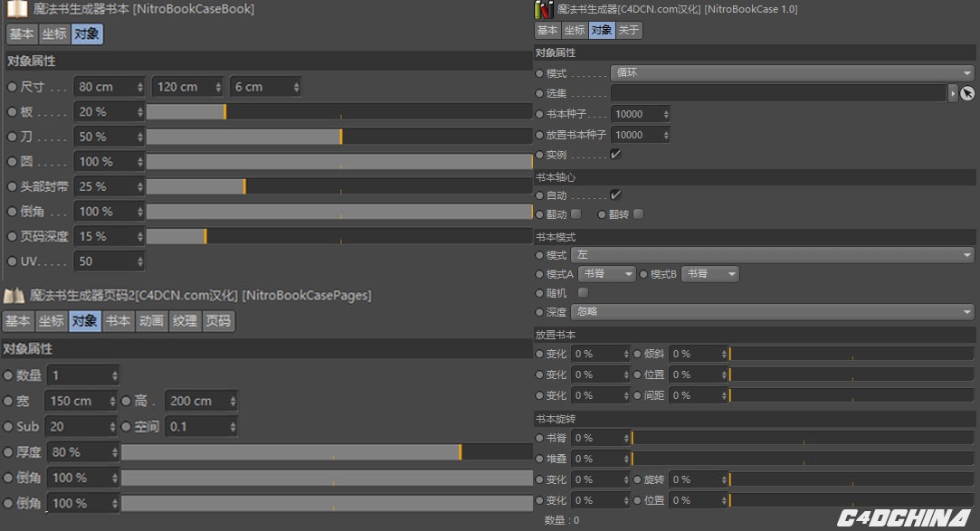Viewport: 980px width, 531px height.
Task: Toggle the keyframe dot next to 刀
Action: (12, 137)
